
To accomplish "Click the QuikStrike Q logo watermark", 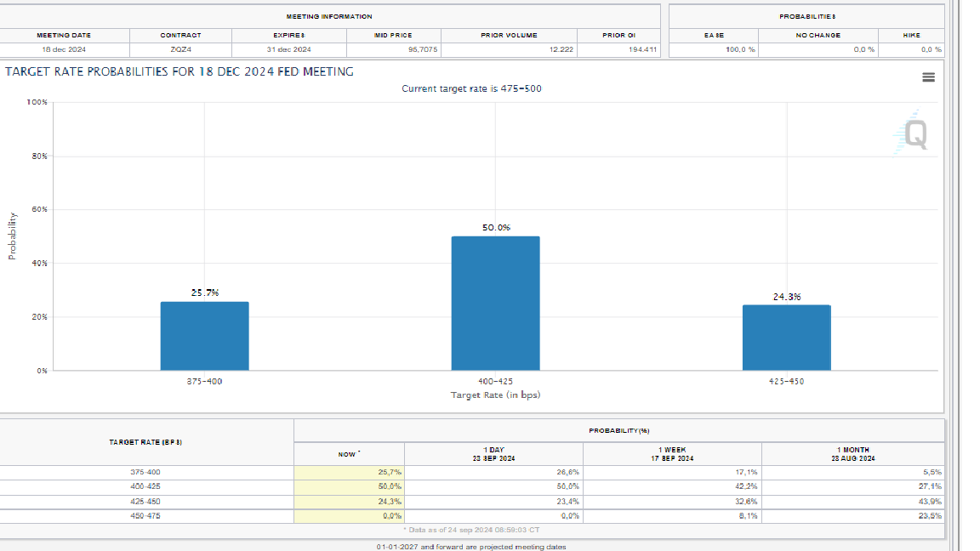I will (x=912, y=134).
